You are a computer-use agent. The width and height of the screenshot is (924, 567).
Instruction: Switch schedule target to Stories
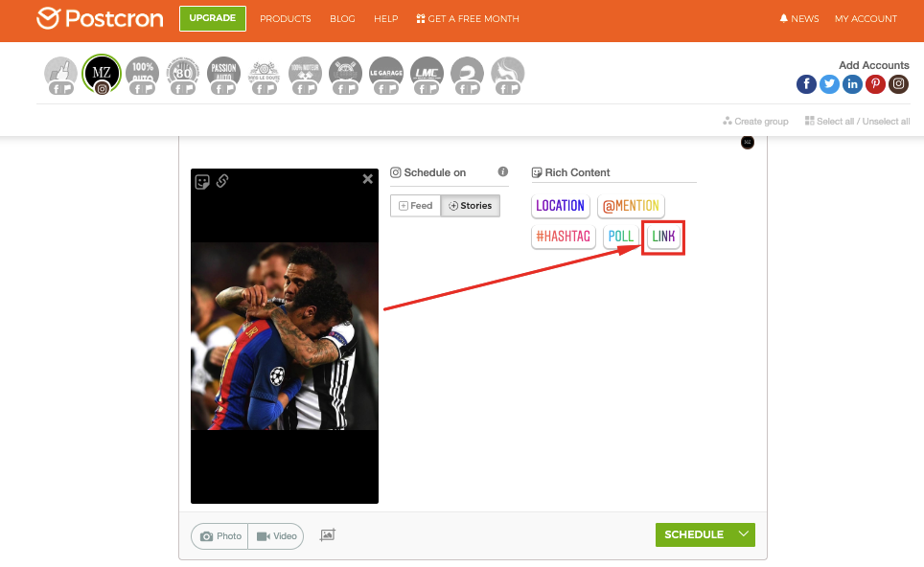coord(470,206)
